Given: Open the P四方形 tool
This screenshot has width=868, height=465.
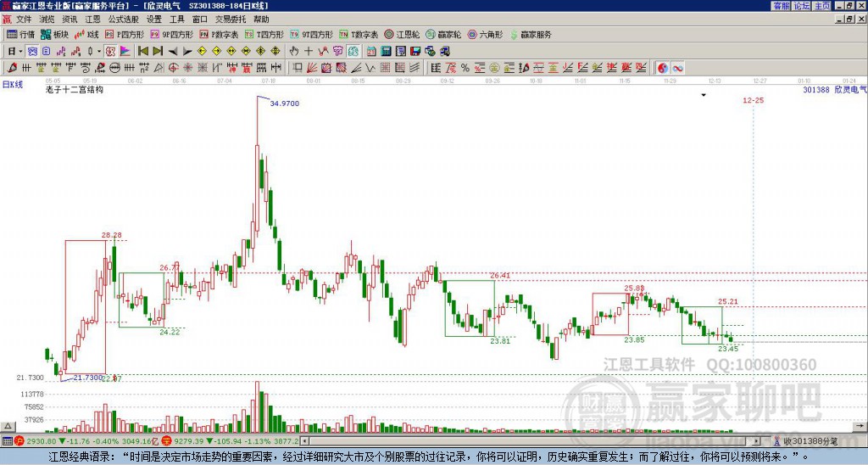Looking at the screenshot, I should pos(125,34).
